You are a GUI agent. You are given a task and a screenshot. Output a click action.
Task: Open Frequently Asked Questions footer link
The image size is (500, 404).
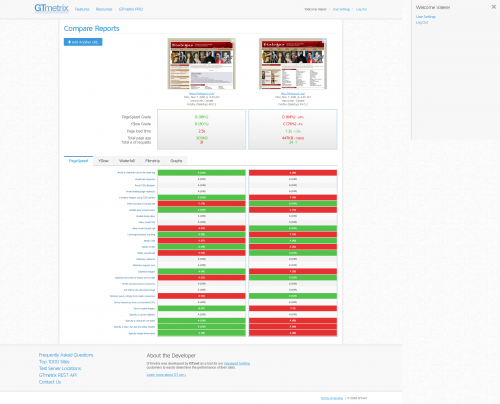66,355
